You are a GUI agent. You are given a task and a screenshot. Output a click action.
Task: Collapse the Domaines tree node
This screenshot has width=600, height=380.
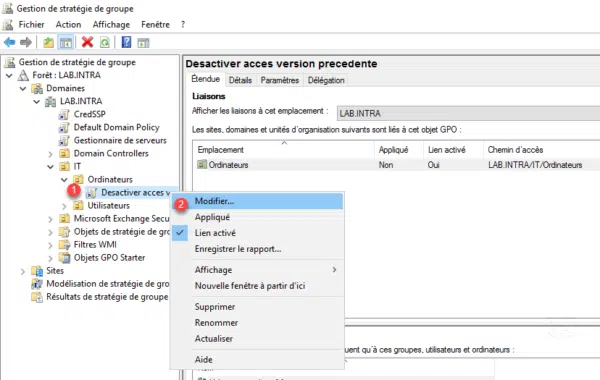(23, 88)
